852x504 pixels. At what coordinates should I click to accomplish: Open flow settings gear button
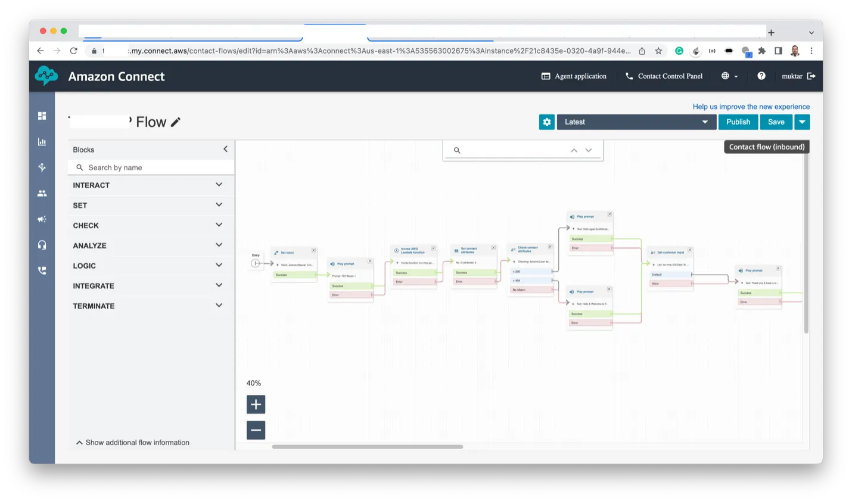[546, 122]
